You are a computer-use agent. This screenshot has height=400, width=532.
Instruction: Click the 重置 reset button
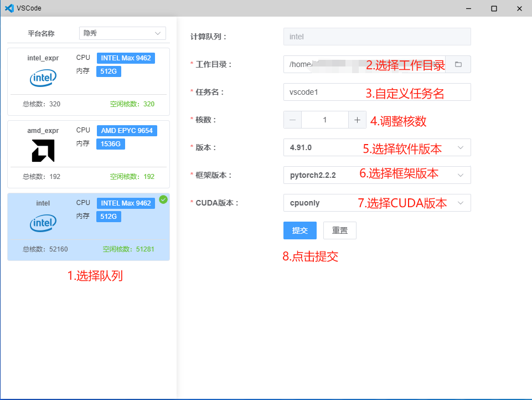(339, 230)
